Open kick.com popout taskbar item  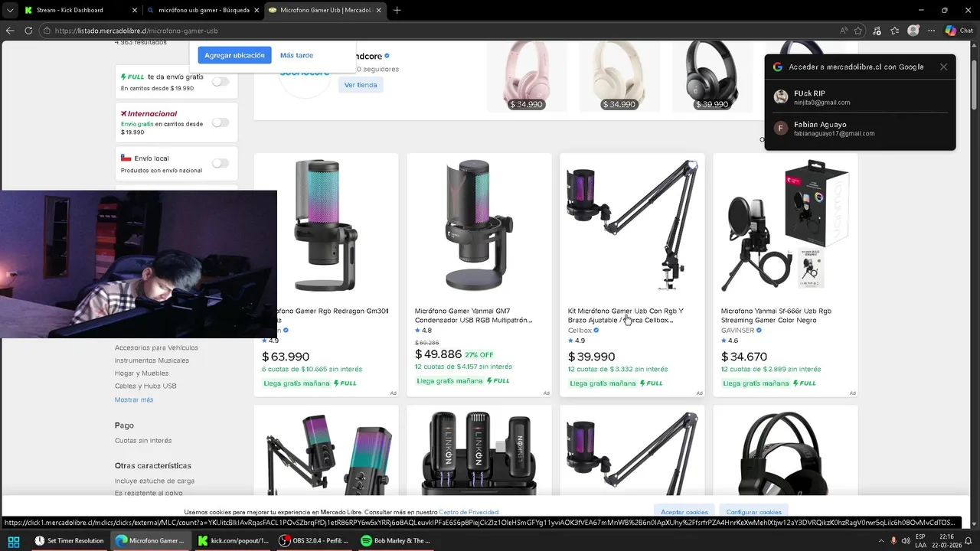tap(234, 540)
